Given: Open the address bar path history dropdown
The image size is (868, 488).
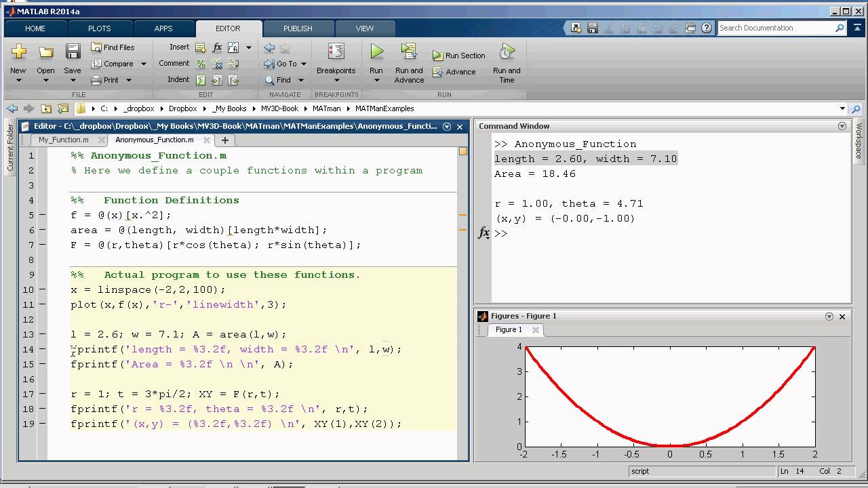Looking at the screenshot, I should pyautogui.click(x=842, y=108).
